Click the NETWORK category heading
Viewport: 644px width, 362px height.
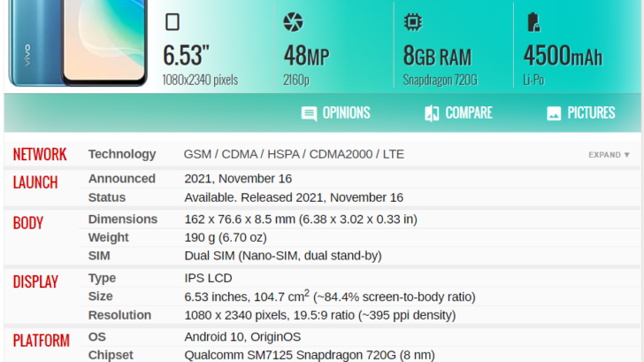point(40,155)
